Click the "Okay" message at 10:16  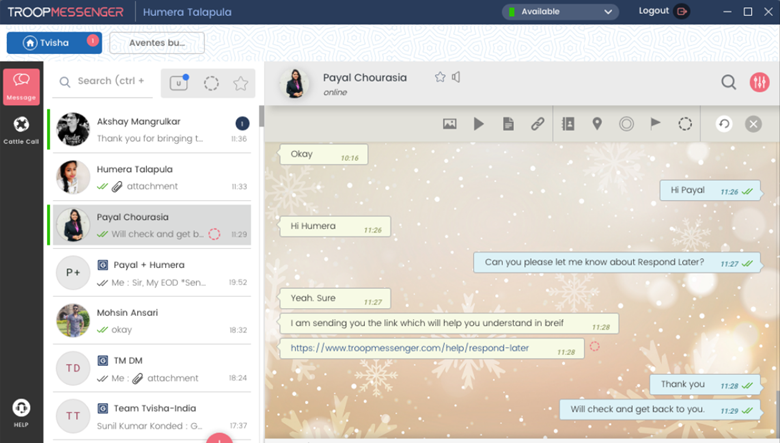click(x=324, y=154)
